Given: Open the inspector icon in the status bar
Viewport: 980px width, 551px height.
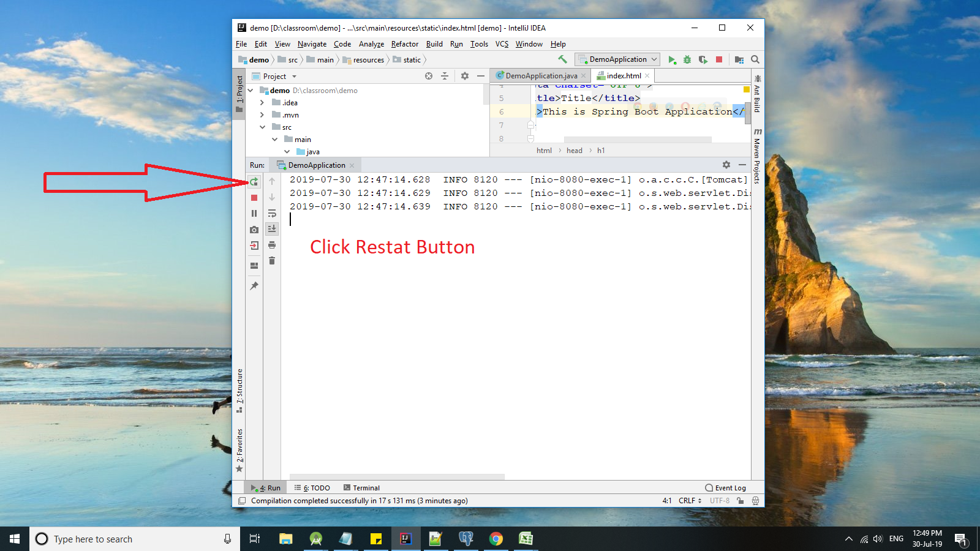Looking at the screenshot, I should point(756,501).
